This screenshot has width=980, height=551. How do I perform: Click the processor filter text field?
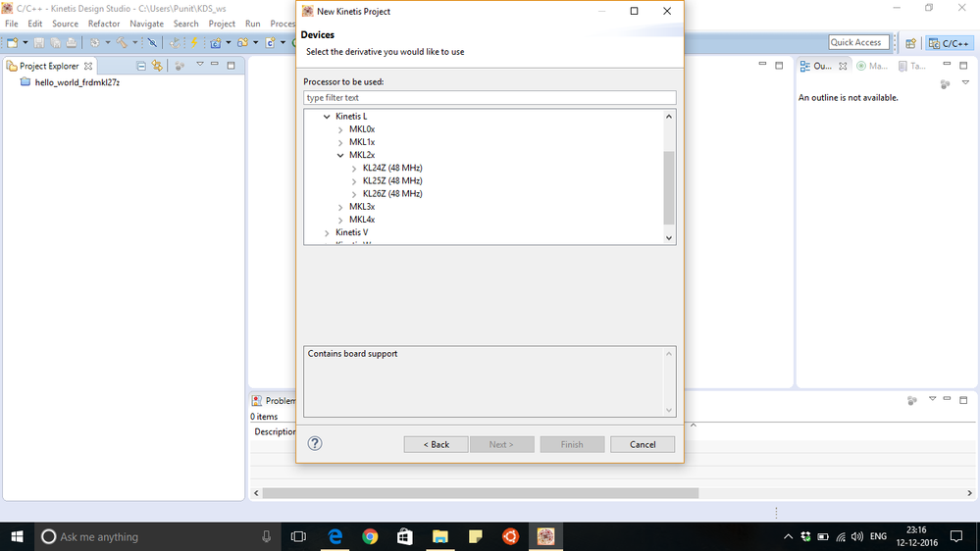(490, 97)
